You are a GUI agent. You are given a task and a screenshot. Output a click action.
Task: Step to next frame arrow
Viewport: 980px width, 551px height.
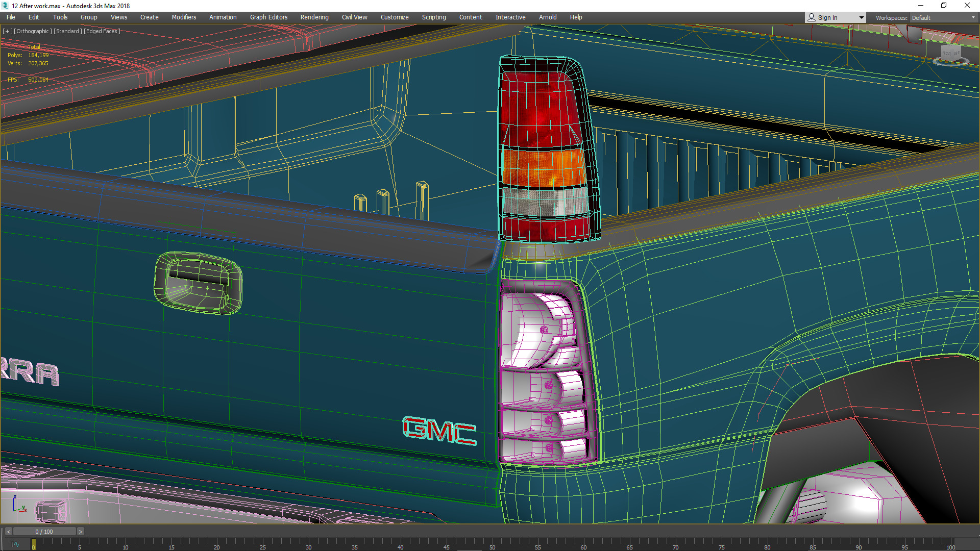[80, 532]
